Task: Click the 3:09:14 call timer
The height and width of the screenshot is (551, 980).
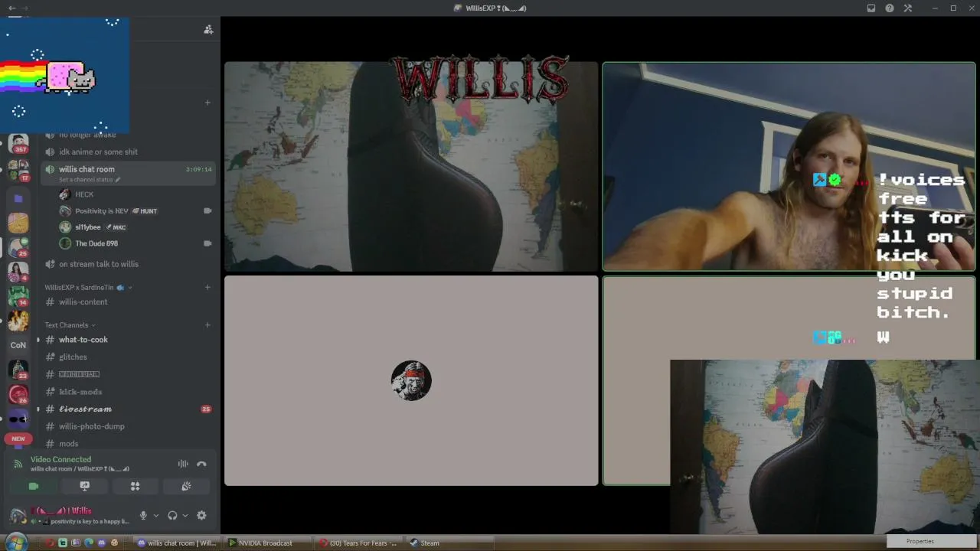Action: (x=198, y=169)
